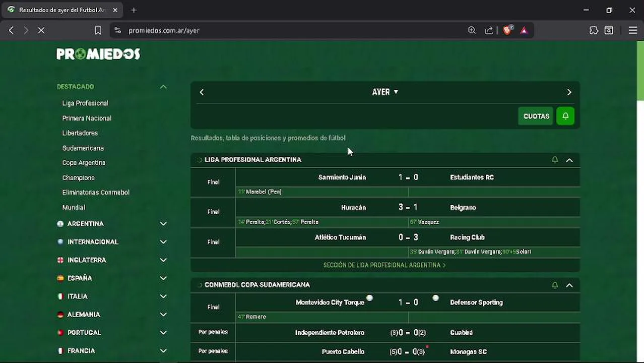Collapse the Destacado section

pos(163,87)
